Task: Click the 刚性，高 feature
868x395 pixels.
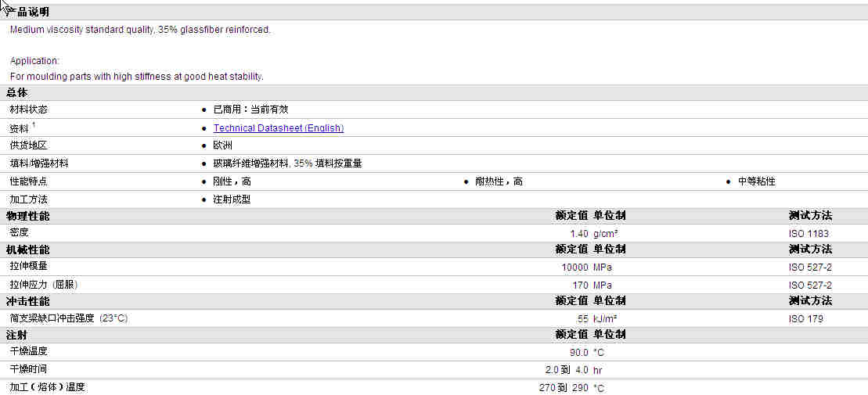Action: [232, 181]
